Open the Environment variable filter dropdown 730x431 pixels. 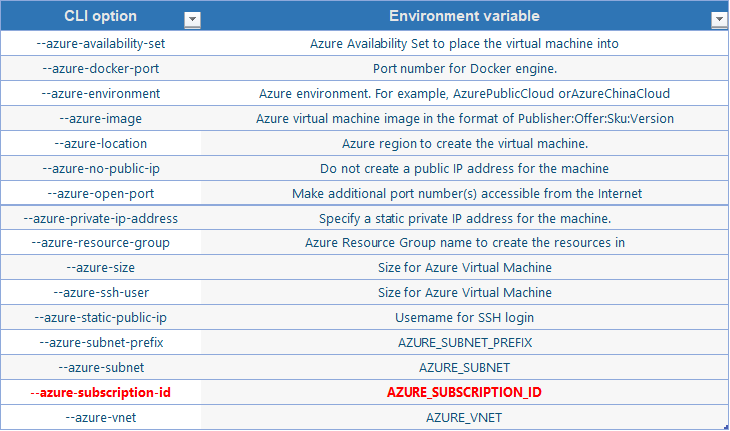click(x=719, y=20)
